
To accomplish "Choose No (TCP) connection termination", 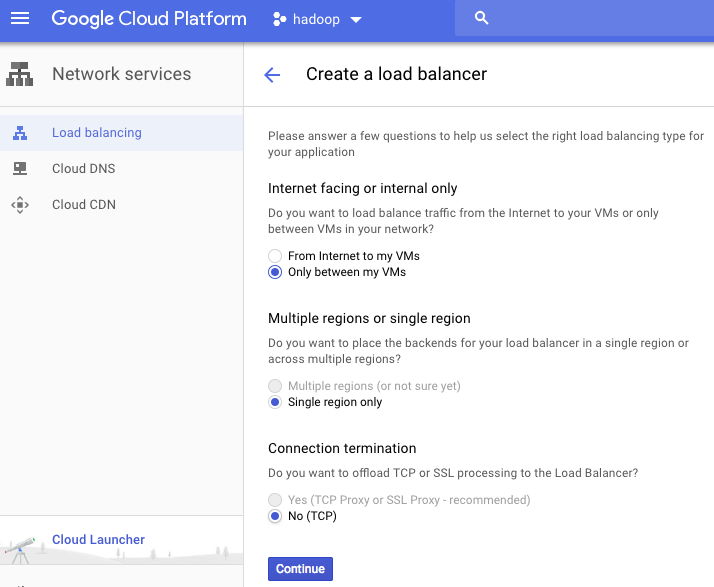I will tap(275, 516).
